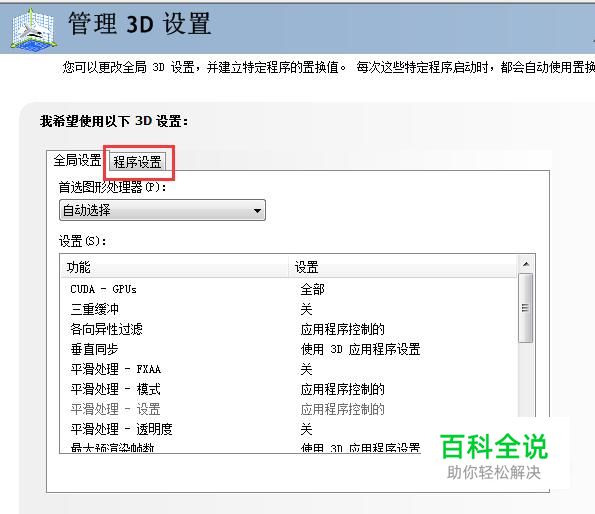Screen dimensions: 595x514
Task: Click 使用 3D 应用程序设置 value for 垂直同步
Action: 360,349
